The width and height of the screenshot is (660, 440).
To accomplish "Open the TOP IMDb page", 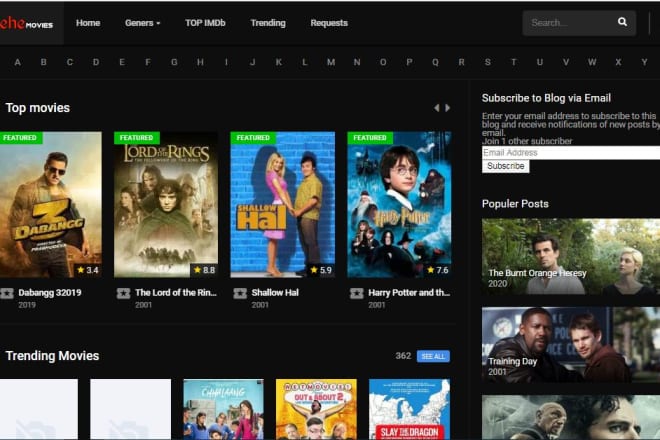I will pos(205,23).
